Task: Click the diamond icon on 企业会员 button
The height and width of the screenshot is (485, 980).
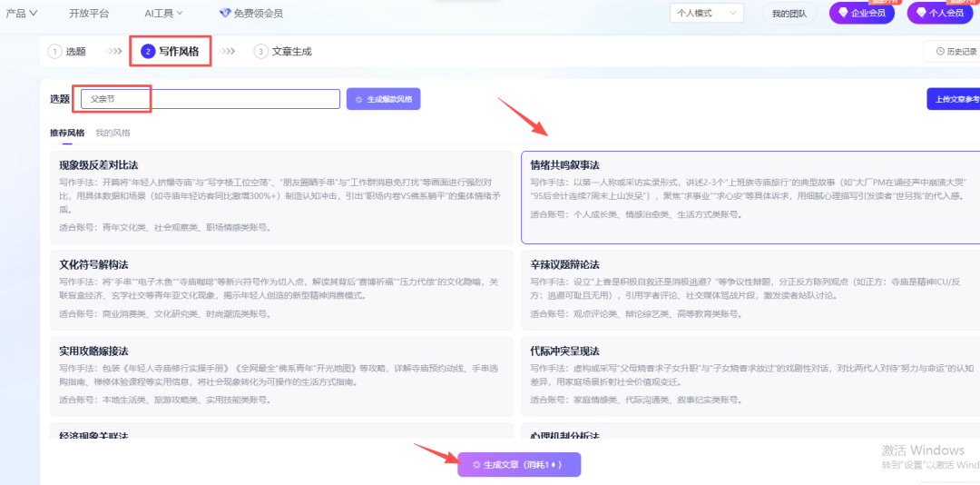Action: 843,13
